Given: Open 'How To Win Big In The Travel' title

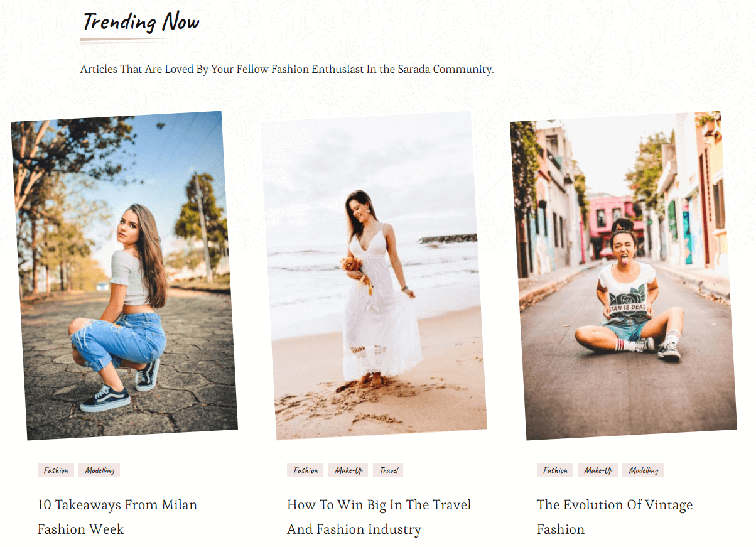Looking at the screenshot, I should coord(379,517).
